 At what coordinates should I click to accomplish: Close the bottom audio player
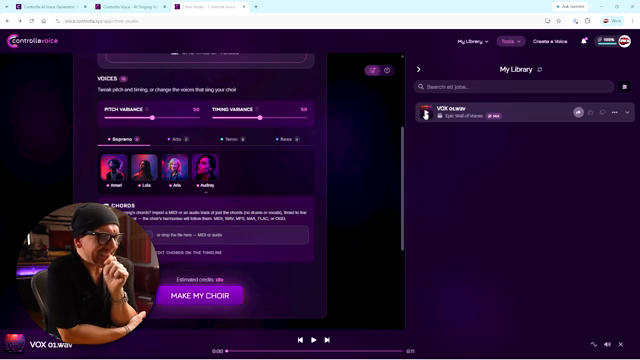[621, 344]
